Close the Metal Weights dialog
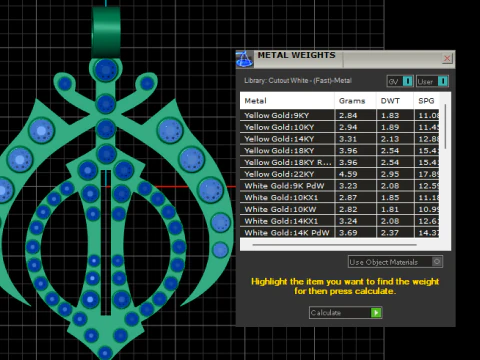 click(x=447, y=59)
